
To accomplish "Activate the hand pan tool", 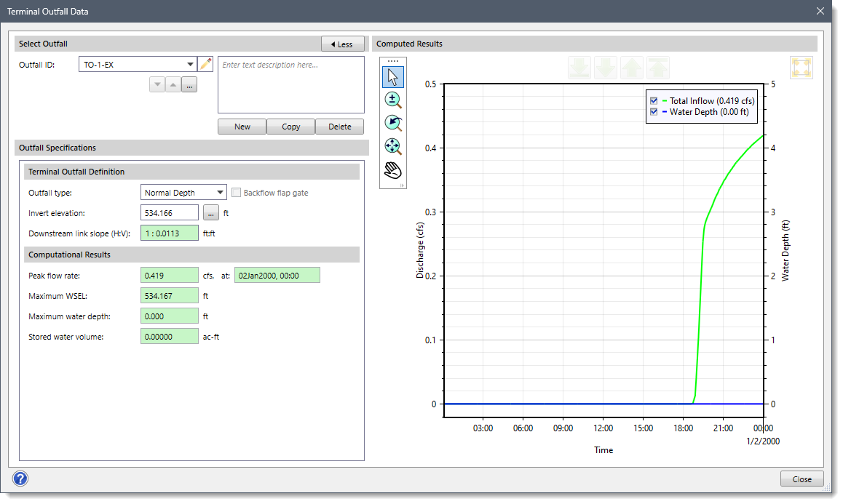I will point(393,169).
